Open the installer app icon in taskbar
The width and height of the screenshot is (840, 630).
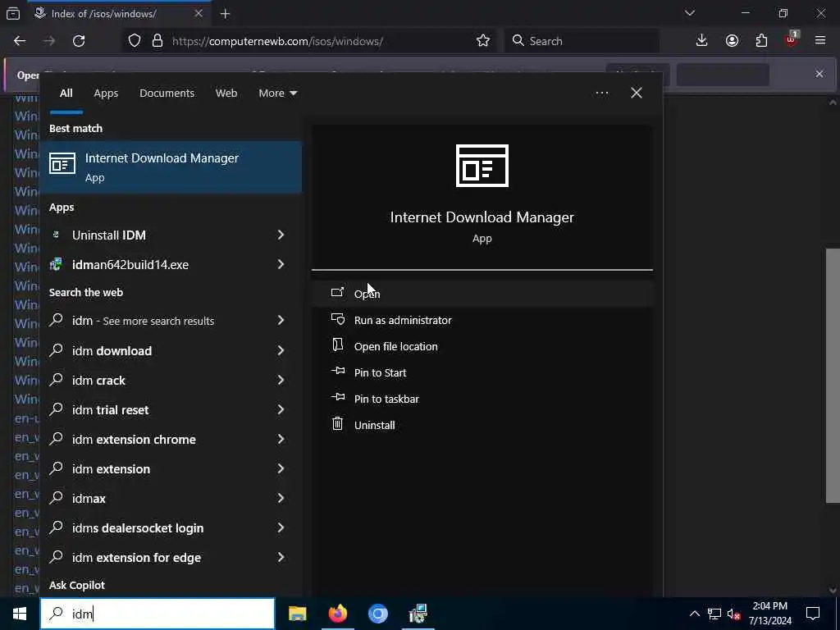pos(418,614)
